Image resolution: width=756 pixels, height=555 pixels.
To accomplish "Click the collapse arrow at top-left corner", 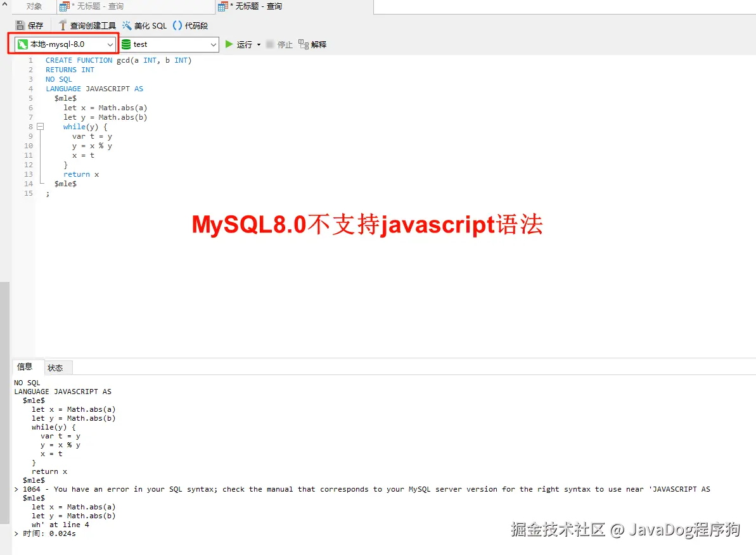I will 5,4.
